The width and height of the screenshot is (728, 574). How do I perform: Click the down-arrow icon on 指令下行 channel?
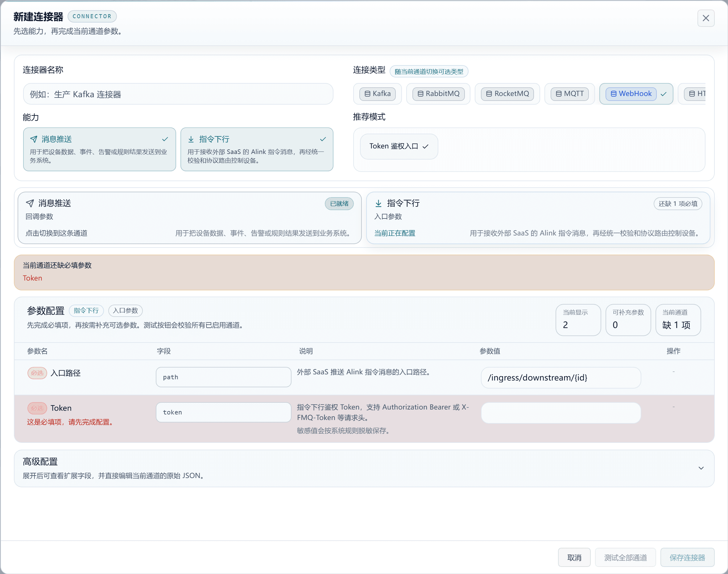[378, 203]
